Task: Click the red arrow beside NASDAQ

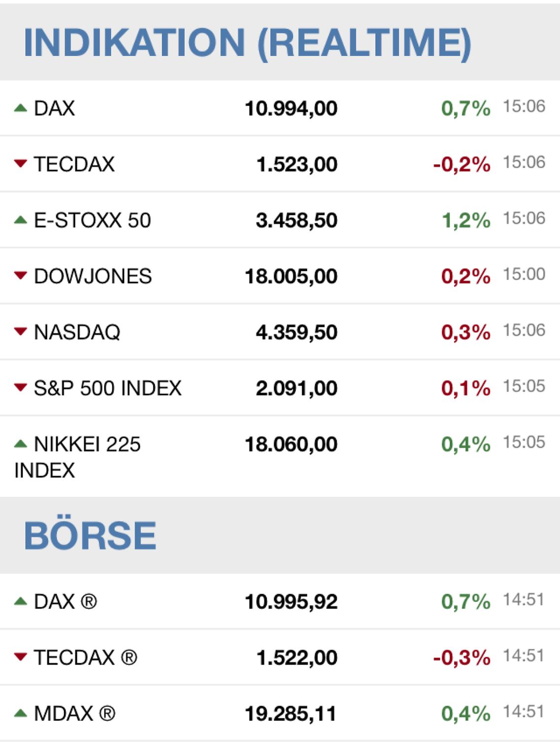Action: click(20, 331)
